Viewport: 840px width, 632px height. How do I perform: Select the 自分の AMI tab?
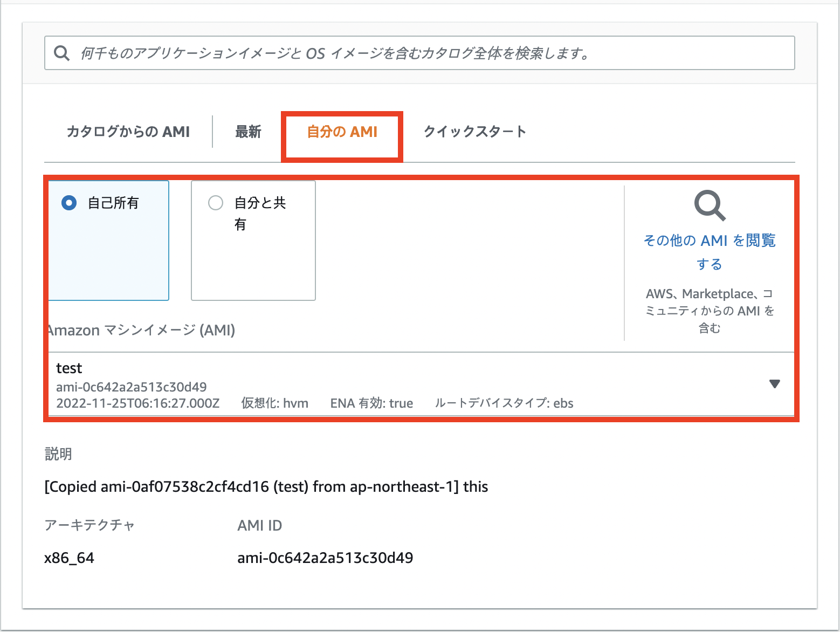point(341,131)
